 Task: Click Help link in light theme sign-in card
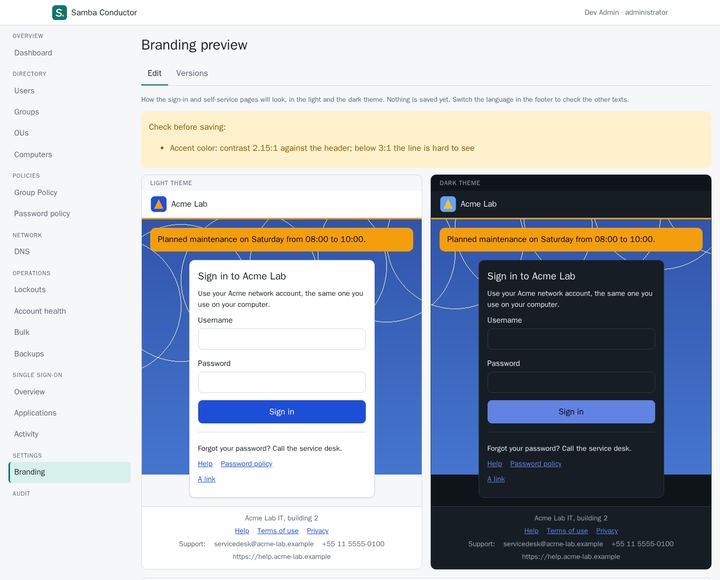205,464
